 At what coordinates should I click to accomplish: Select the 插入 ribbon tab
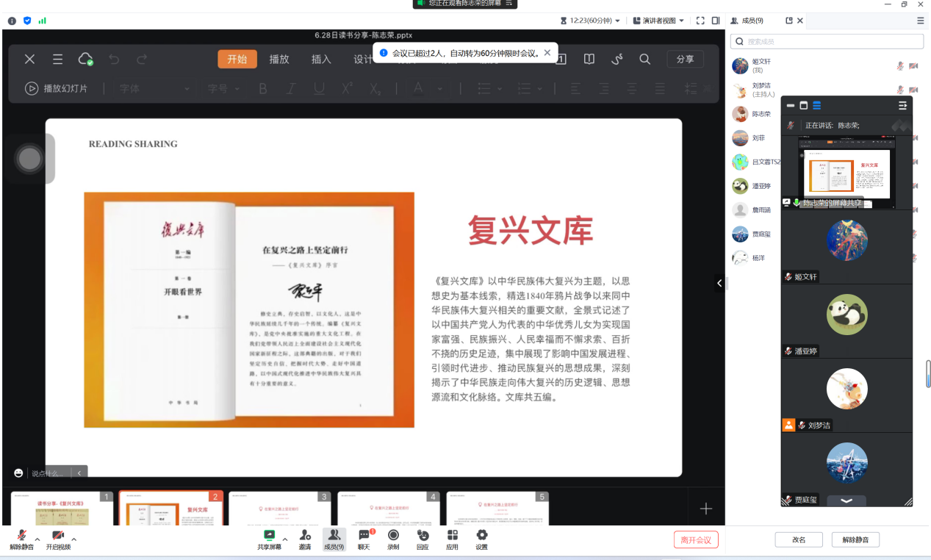click(321, 60)
